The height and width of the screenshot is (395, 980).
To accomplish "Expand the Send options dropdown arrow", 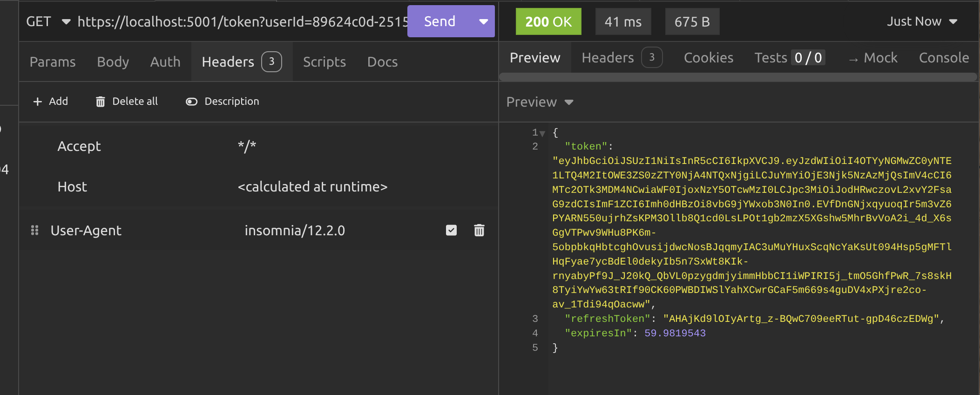I will coord(484,21).
